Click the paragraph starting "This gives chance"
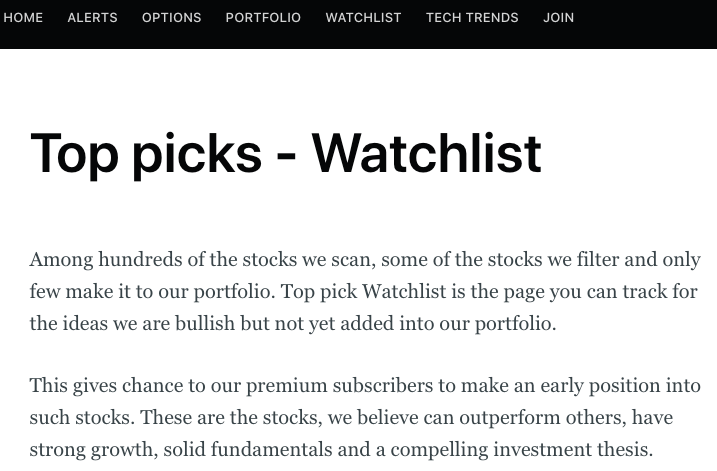The height and width of the screenshot is (471, 717). click(x=365, y=417)
